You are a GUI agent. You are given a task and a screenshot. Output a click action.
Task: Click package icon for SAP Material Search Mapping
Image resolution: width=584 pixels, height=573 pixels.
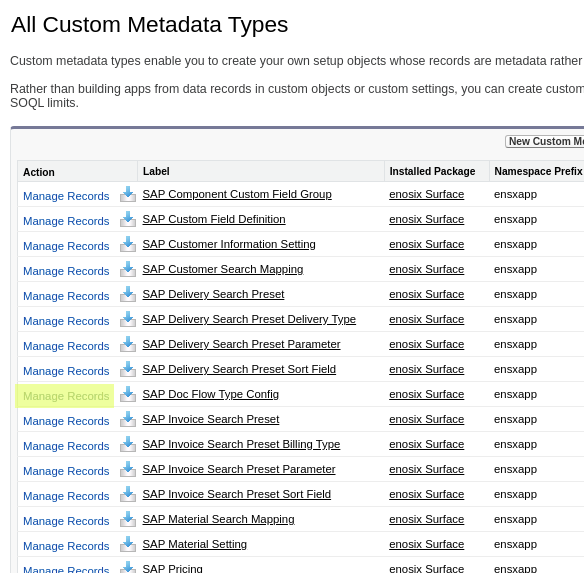(x=128, y=519)
